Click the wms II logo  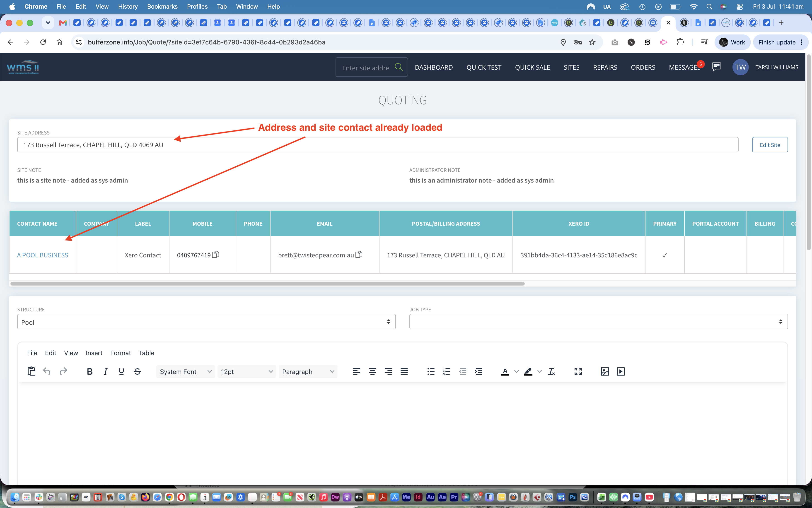23,67
